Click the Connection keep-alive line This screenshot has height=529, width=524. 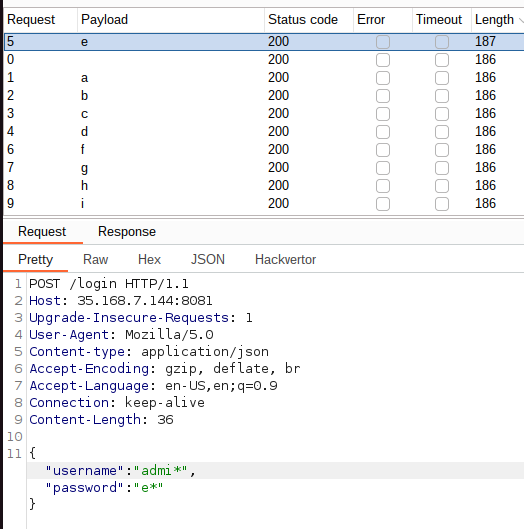point(117,402)
